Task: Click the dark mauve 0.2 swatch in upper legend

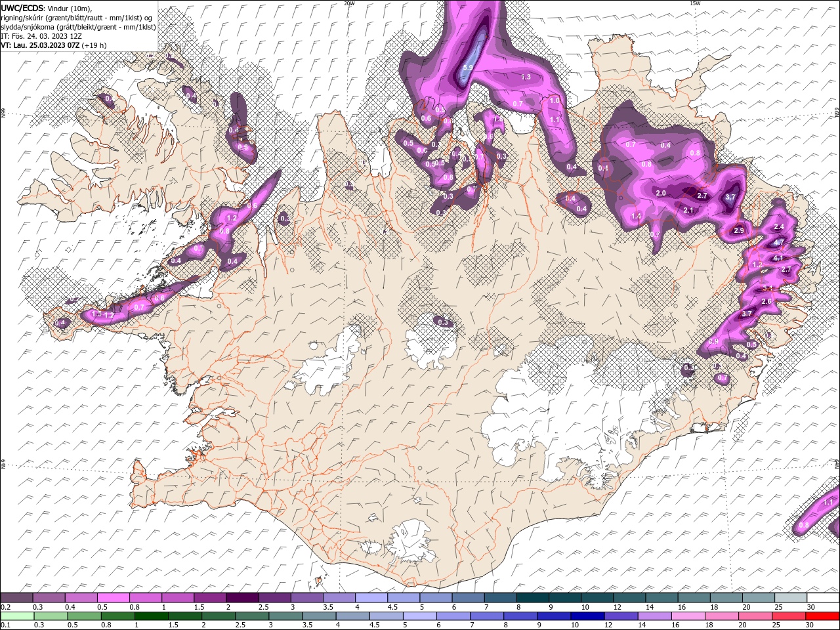Action: coord(16,598)
